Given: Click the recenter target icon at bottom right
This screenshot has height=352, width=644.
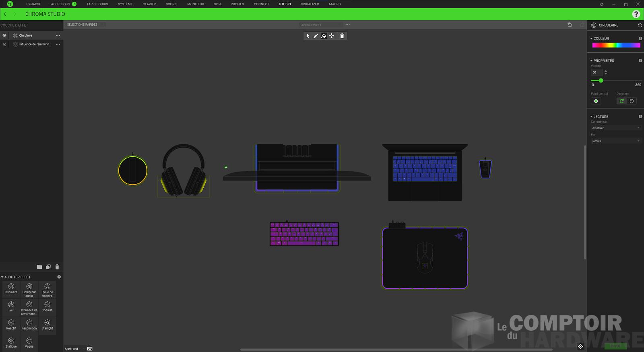Looking at the screenshot, I should click(x=580, y=346).
